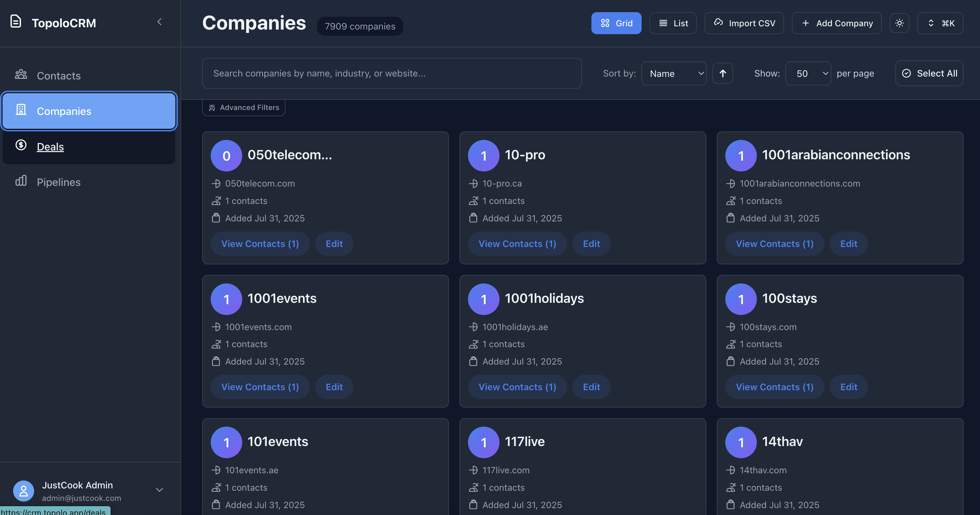View Contacts for 1001holidays
The height and width of the screenshot is (515, 980).
pos(517,387)
